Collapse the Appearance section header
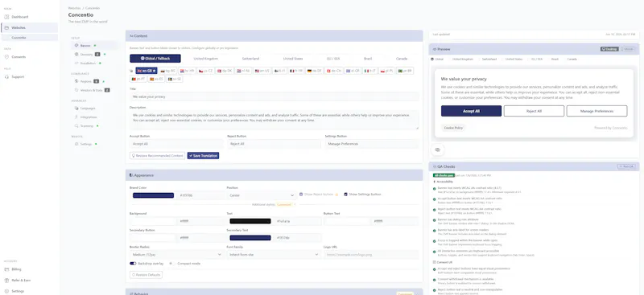This screenshot has width=644, height=295. coord(274,175)
